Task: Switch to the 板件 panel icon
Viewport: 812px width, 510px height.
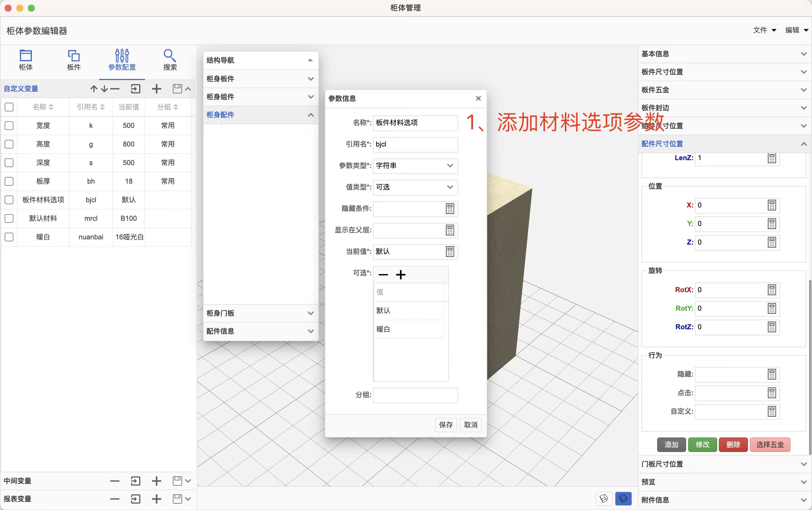Action: point(74,60)
